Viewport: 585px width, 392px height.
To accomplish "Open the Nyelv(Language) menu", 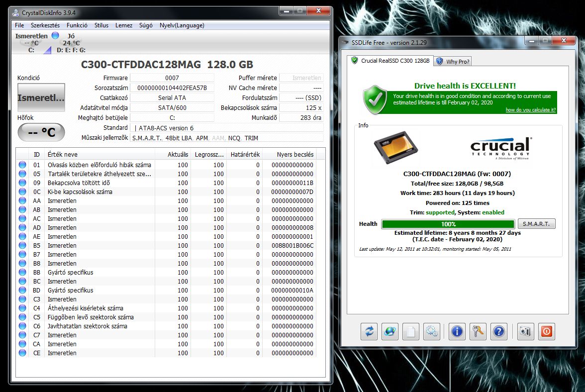I will [182, 25].
